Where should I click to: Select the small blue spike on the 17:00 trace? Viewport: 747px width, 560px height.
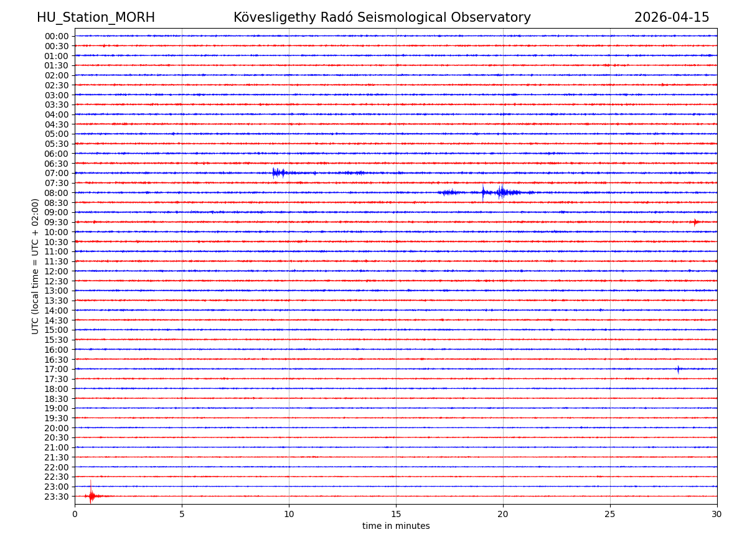coord(678,369)
